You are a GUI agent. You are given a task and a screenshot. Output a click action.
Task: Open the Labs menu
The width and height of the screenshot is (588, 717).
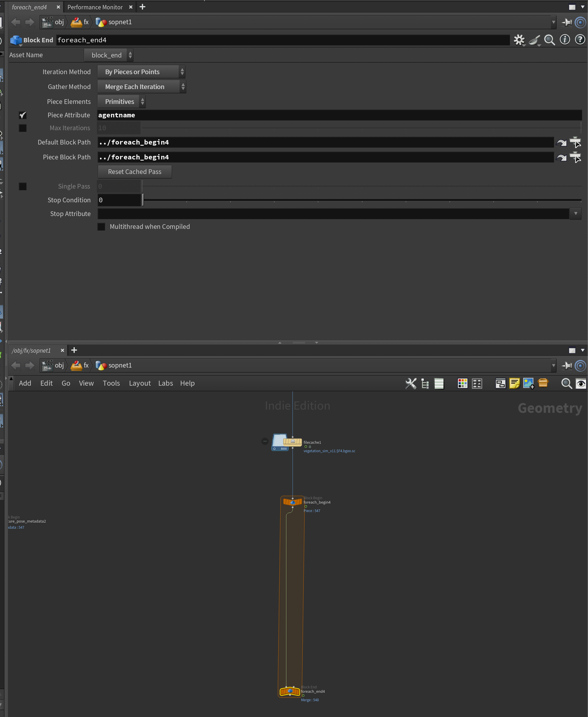165,383
